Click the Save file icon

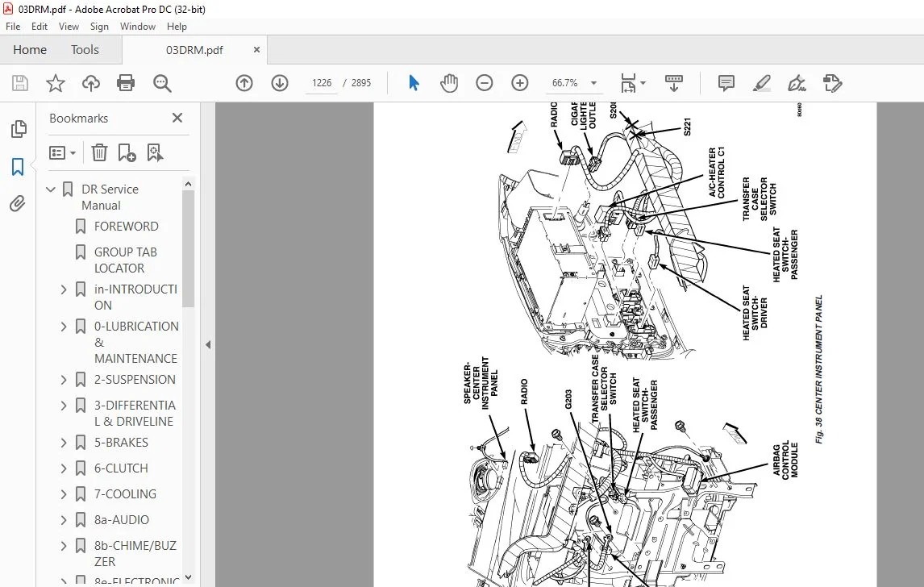coord(20,83)
